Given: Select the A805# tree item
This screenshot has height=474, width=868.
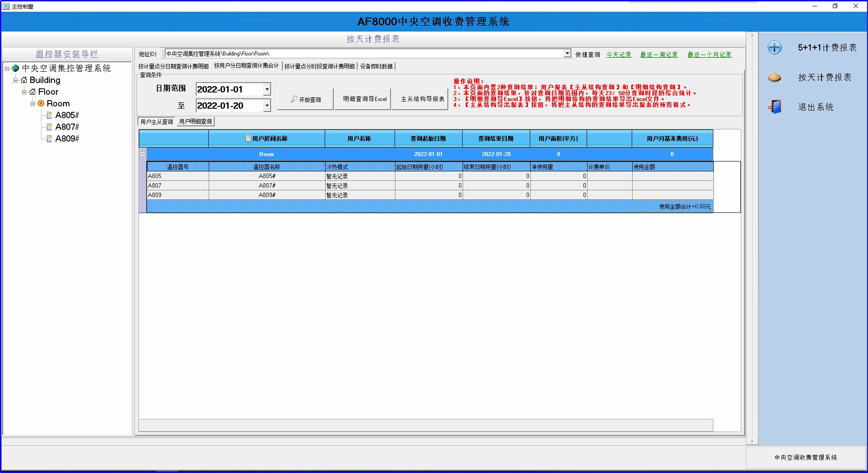Looking at the screenshot, I should pyautogui.click(x=67, y=115).
